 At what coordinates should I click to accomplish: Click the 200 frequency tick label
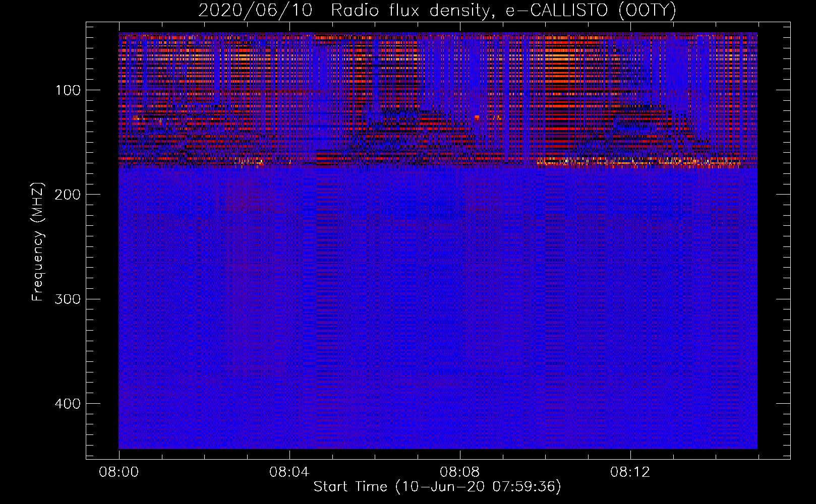tap(67, 195)
